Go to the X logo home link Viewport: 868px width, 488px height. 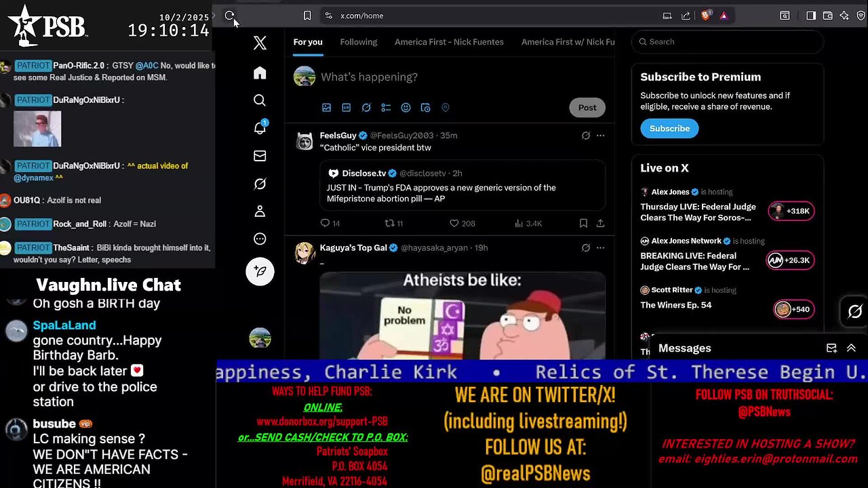click(260, 43)
